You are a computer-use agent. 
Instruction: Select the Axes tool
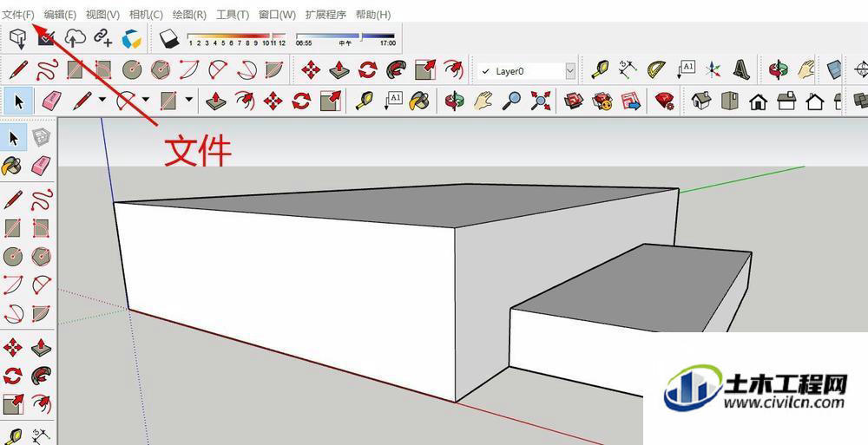click(x=713, y=70)
